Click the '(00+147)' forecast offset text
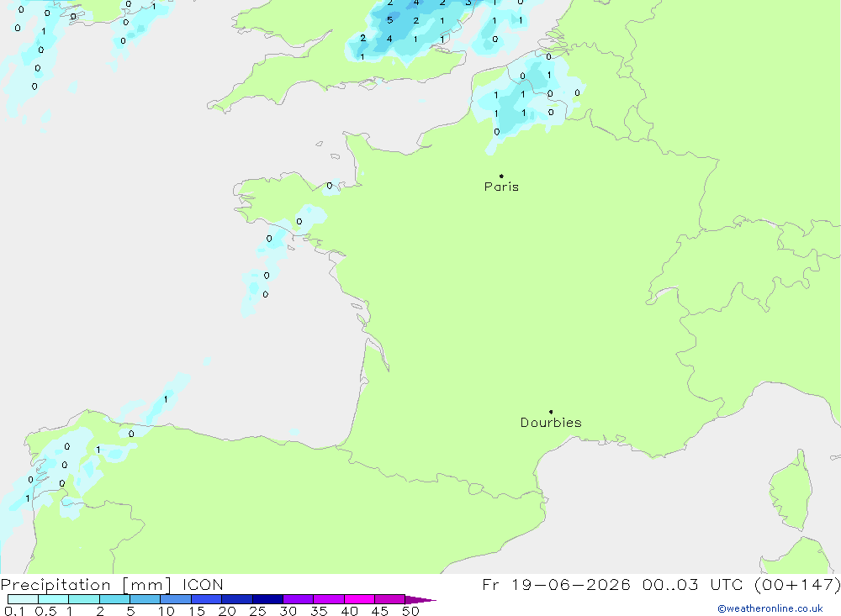This screenshot has height=616, width=841. coord(797,584)
